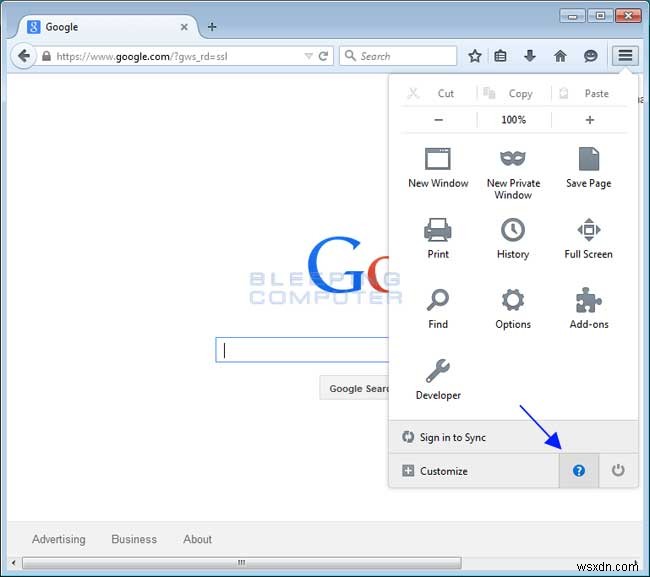Image resolution: width=650 pixels, height=577 pixels.
Task: Click the horizontal scrollbar thumb
Action: [x=242, y=562]
